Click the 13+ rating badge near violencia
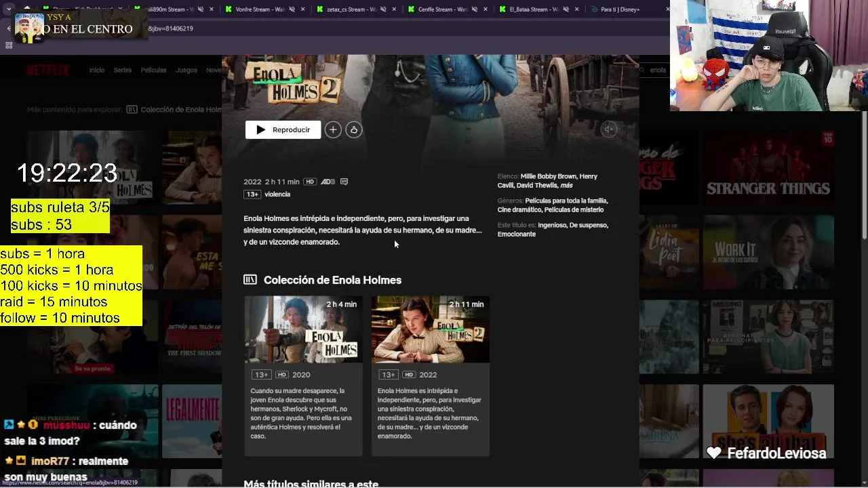The width and height of the screenshot is (868, 488). tap(252, 195)
